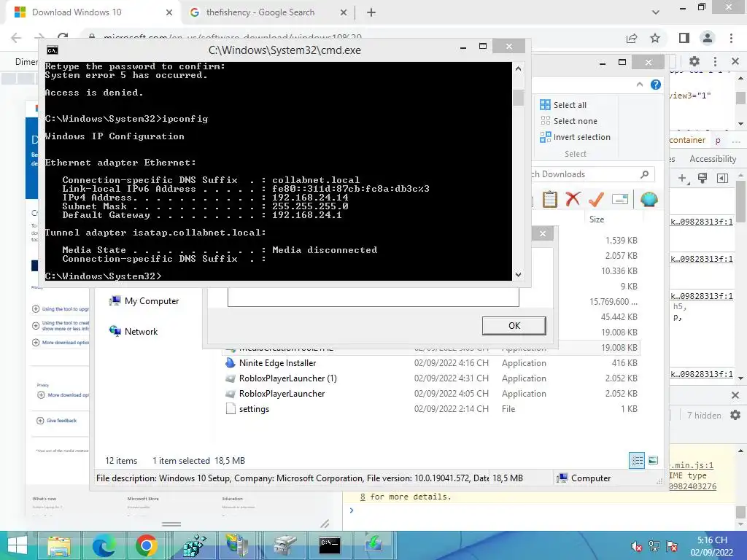The height and width of the screenshot is (560, 747).
Task: Click New style rule plus in DevTools
Action: point(683,178)
